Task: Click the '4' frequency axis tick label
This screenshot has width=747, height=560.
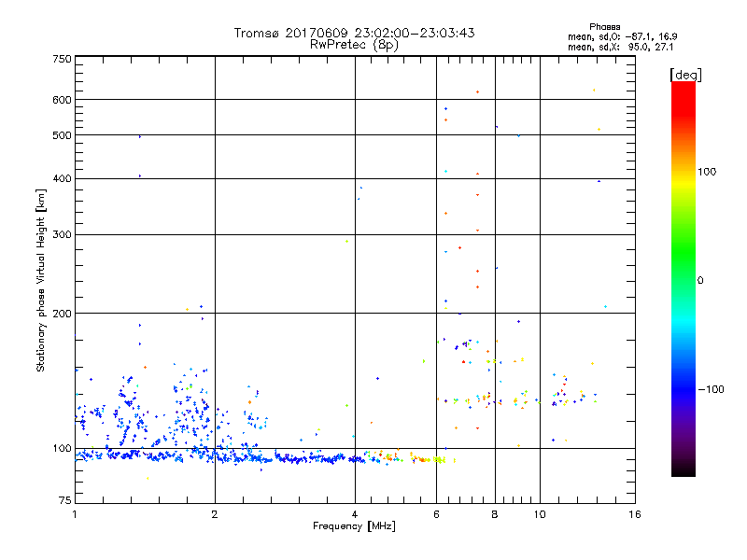Action: tap(355, 514)
